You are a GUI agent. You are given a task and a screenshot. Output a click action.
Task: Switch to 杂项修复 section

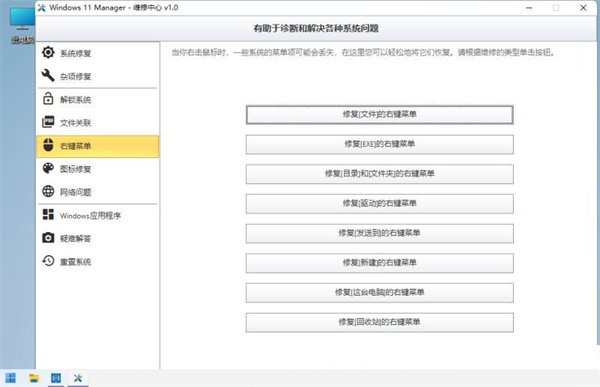coord(98,76)
